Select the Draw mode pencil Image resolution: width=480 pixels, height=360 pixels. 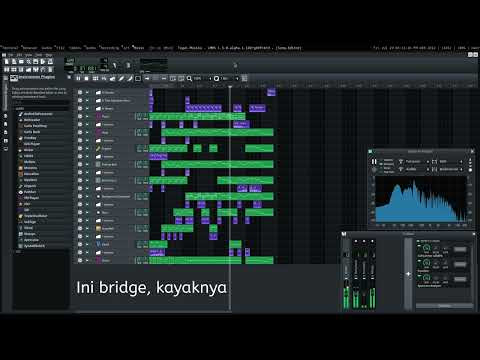(x=121, y=79)
